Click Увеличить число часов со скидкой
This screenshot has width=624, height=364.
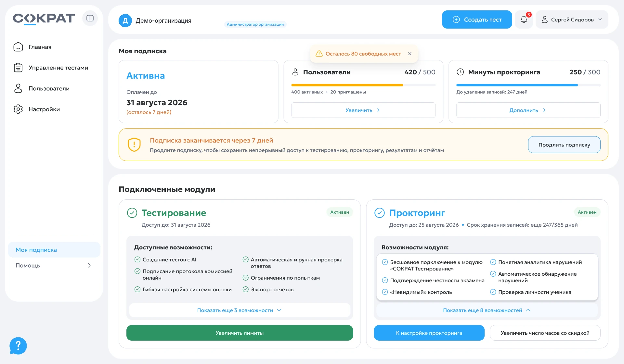click(x=545, y=333)
